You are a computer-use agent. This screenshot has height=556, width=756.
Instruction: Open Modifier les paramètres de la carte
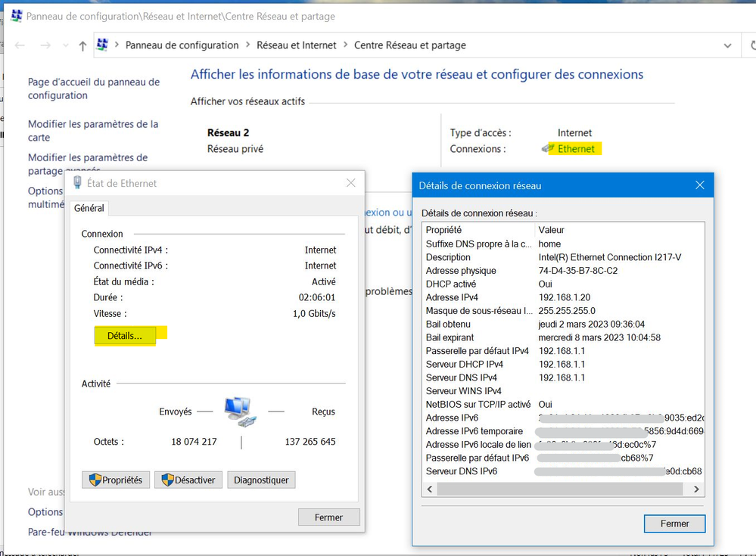(93, 131)
